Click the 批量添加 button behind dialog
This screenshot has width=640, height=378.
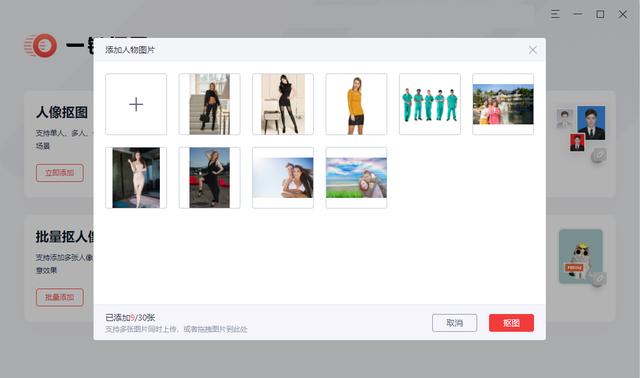pyautogui.click(x=60, y=297)
